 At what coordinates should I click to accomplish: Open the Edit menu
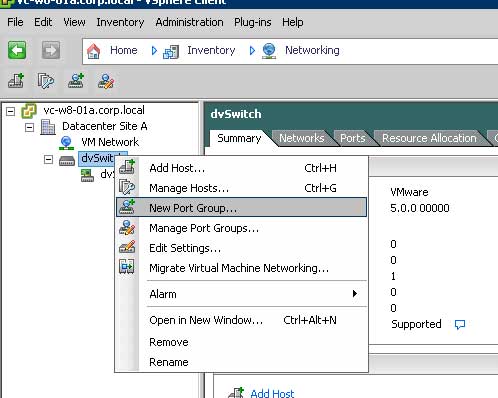click(43, 22)
